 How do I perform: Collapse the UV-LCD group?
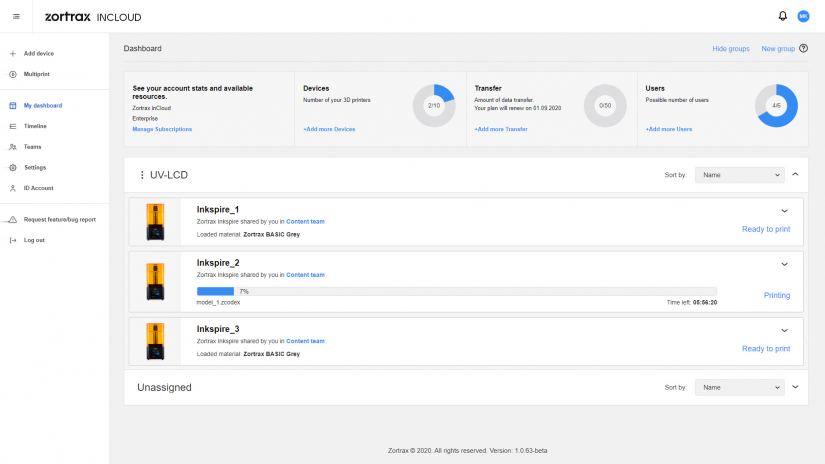click(795, 174)
